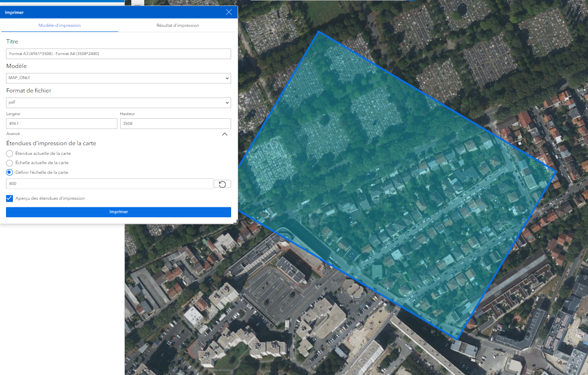Select the Échelle actuelle de la carte option
The height and width of the screenshot is (375, 588).
pos(9,163)
